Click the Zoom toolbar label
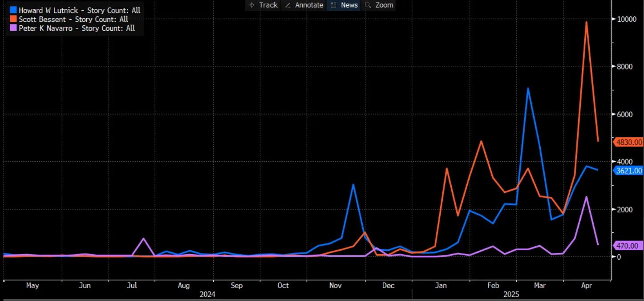The image size is (644, 301). (384, 5)
